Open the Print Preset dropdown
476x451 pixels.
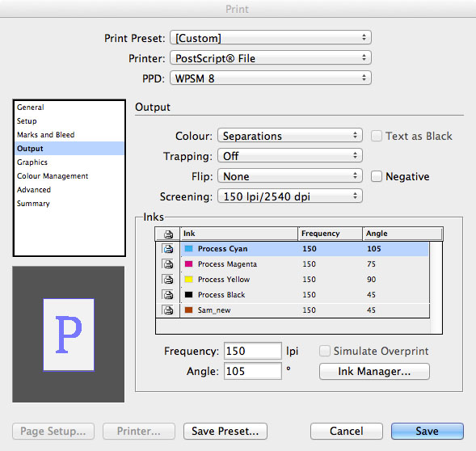(271, 38)
